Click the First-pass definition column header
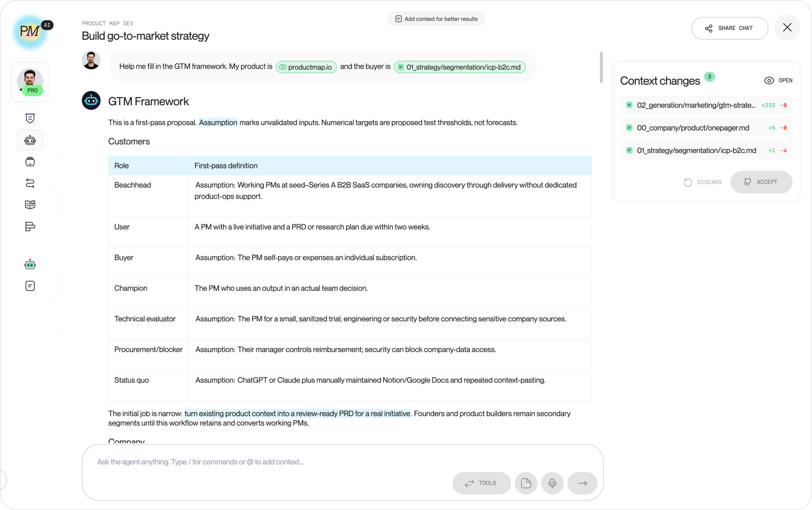This screenshot has width=812, height=510. tap(390, 166)
